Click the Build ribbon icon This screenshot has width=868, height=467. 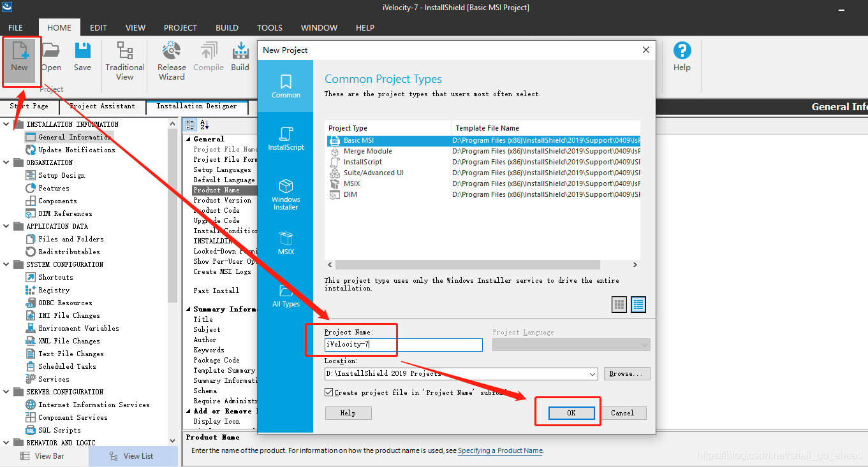coord(240,57)
